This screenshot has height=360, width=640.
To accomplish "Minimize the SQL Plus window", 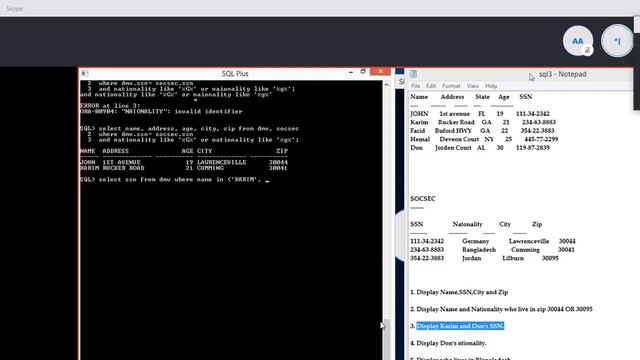I will pos(351,72).
